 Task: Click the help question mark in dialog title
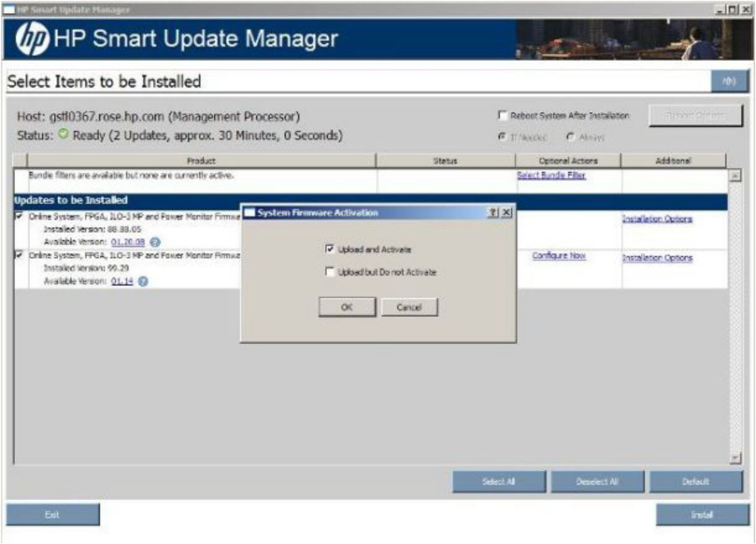(x=493, y=213)
